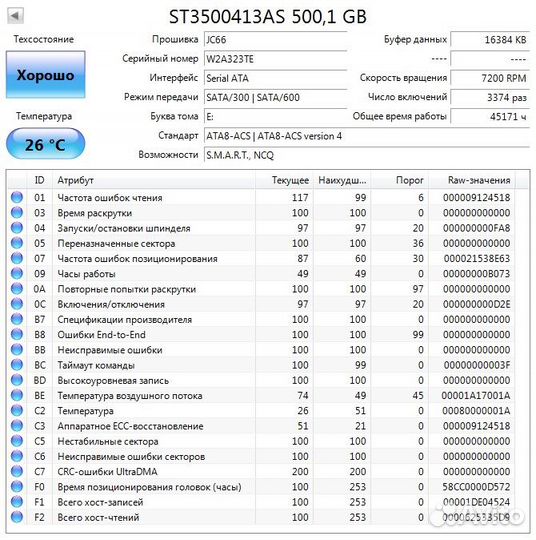Screen dimensions: 536x540
Task: Click the power-on count field 3374 раз
Action: coord(490,97)
